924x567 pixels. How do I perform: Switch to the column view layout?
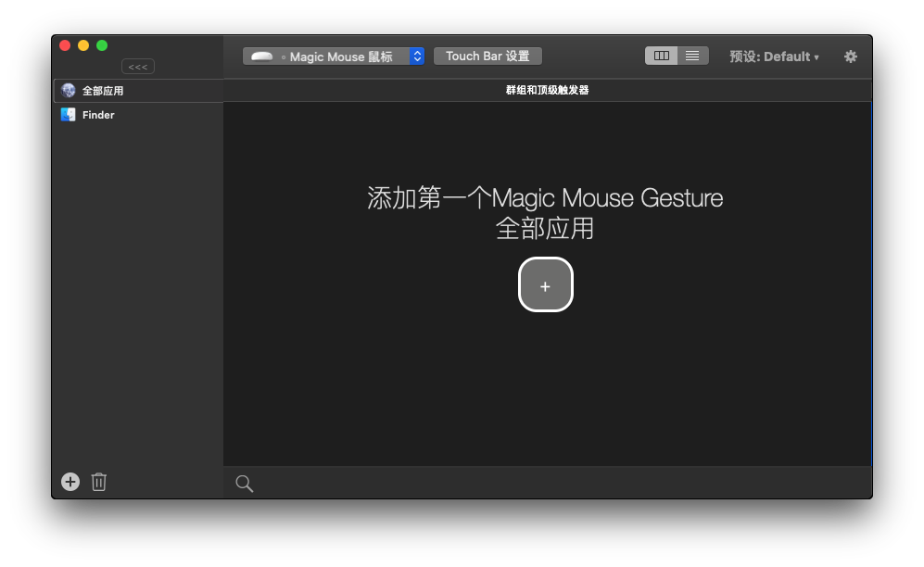coord(661,56)
